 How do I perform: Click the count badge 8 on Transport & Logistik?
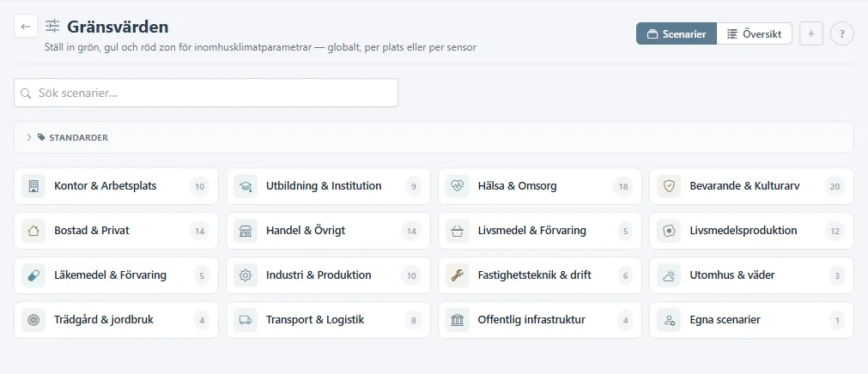(413, 320)
